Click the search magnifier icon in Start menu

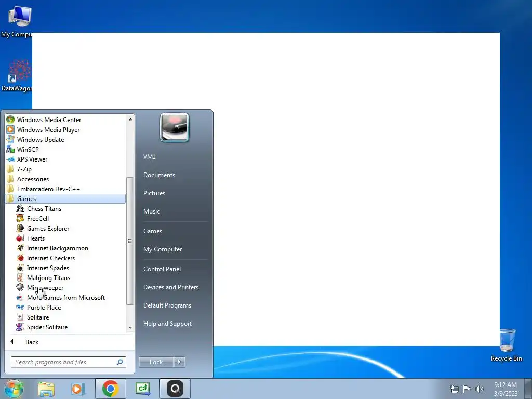click(120, 362)
